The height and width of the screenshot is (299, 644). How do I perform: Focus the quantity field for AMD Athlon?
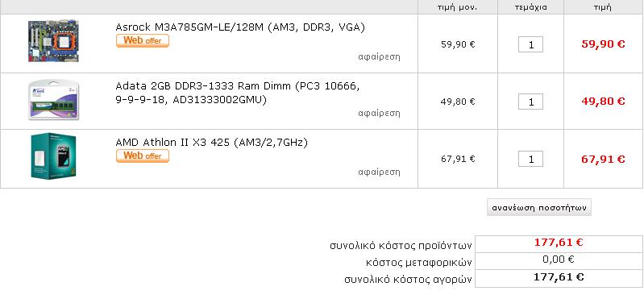[x=530, y=159]
